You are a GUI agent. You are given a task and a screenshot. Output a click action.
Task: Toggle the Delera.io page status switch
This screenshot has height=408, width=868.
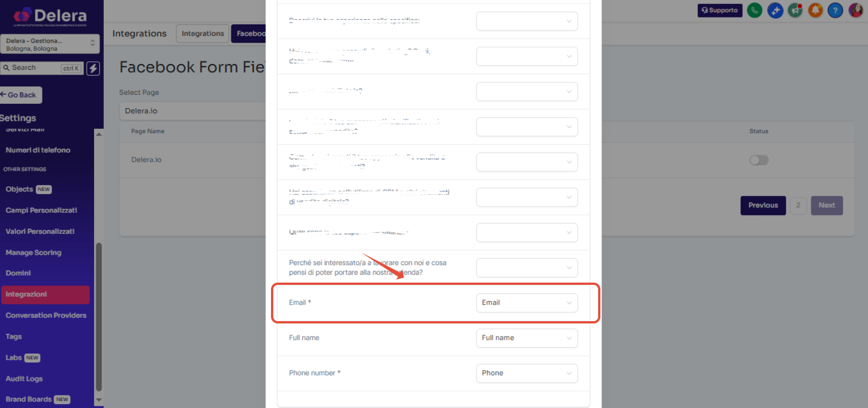pyautogui.click(x=759, y=160)
